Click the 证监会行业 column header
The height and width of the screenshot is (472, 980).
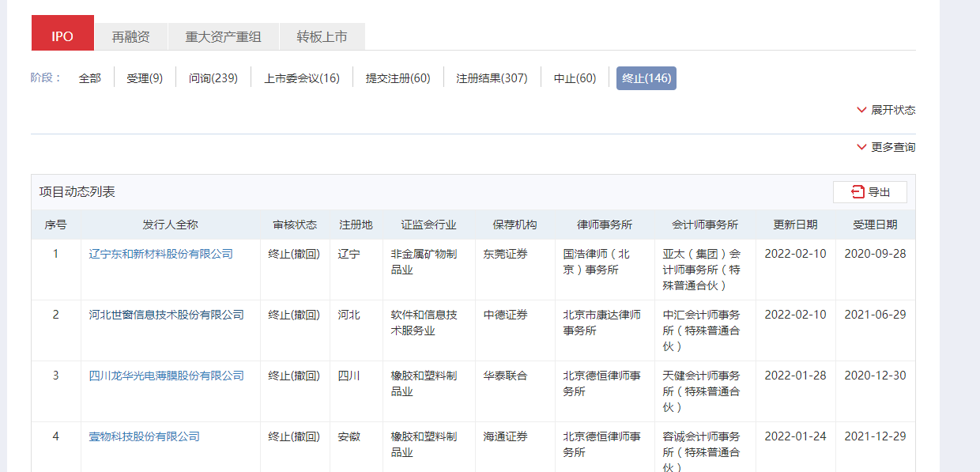pos(428,225)
